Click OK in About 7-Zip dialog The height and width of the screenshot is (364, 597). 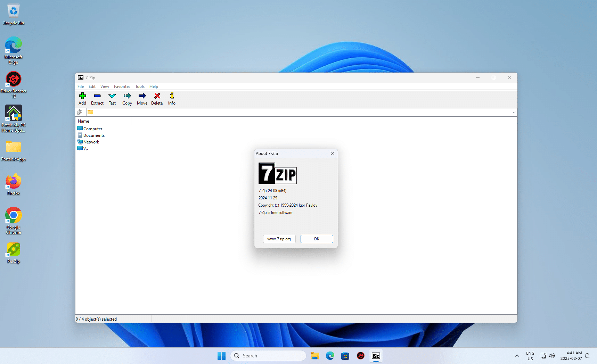click(x=317, y=239)
